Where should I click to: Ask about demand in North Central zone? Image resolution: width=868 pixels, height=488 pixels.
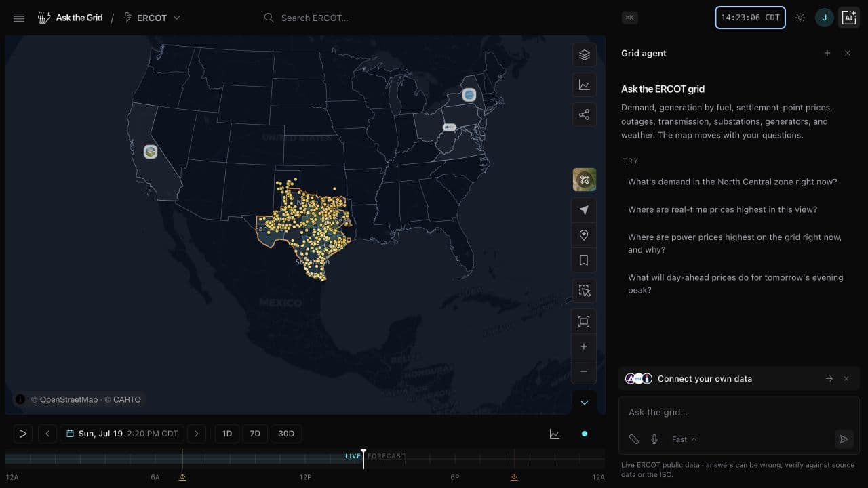(732, 182)
